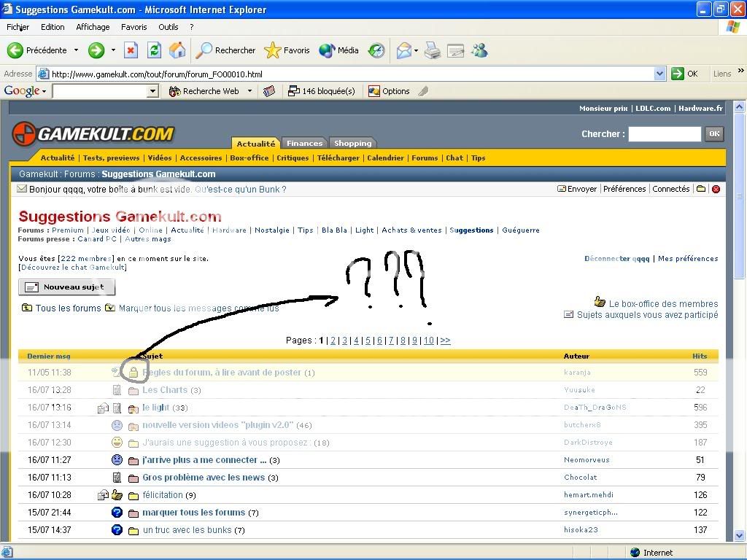Open the Messenger icon in the toolbar

click(479, 50)
